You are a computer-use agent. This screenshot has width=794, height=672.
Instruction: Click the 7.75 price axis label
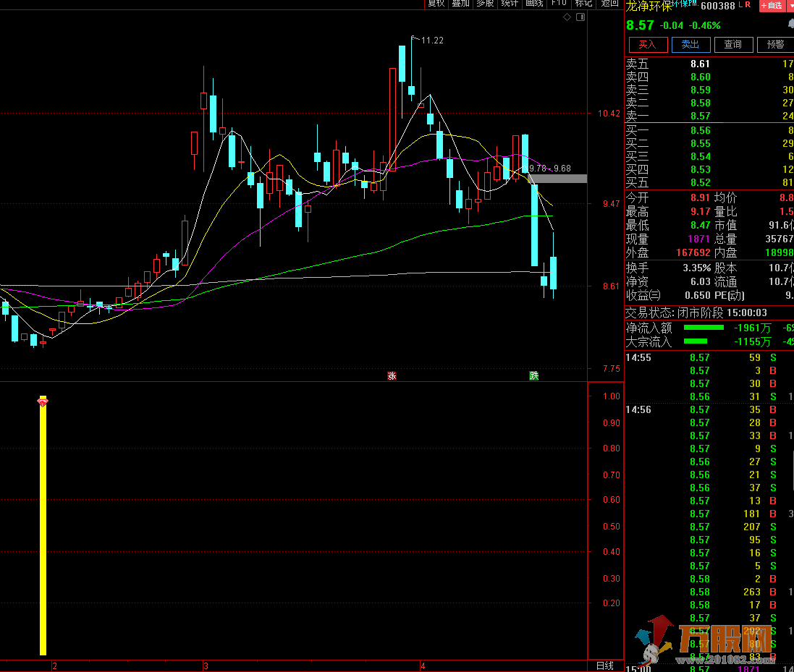(611, 369)
